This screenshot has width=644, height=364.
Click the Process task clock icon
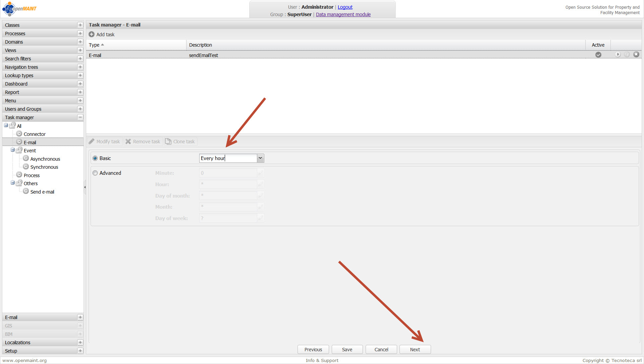19,175
